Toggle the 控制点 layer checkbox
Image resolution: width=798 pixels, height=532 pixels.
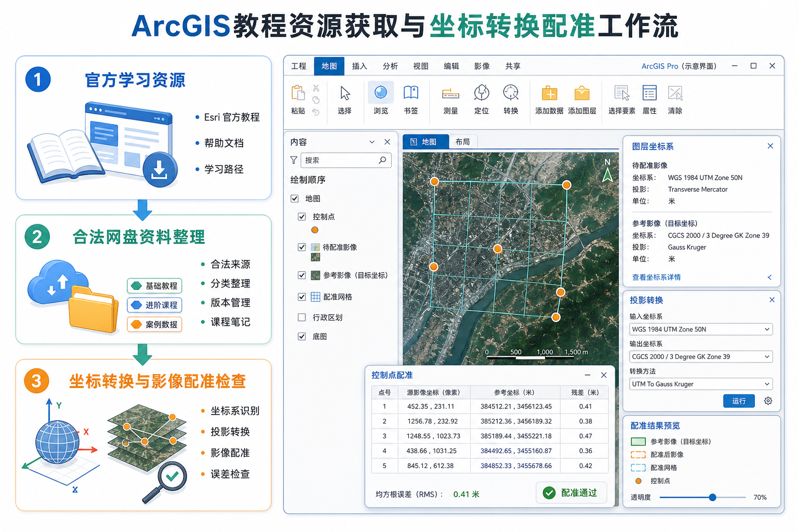302,217
